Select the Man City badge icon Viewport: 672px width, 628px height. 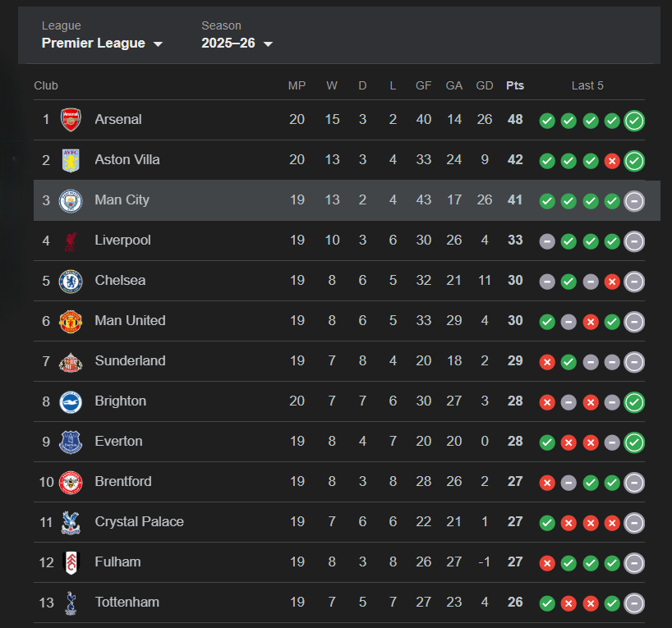(x=71, y=200)
